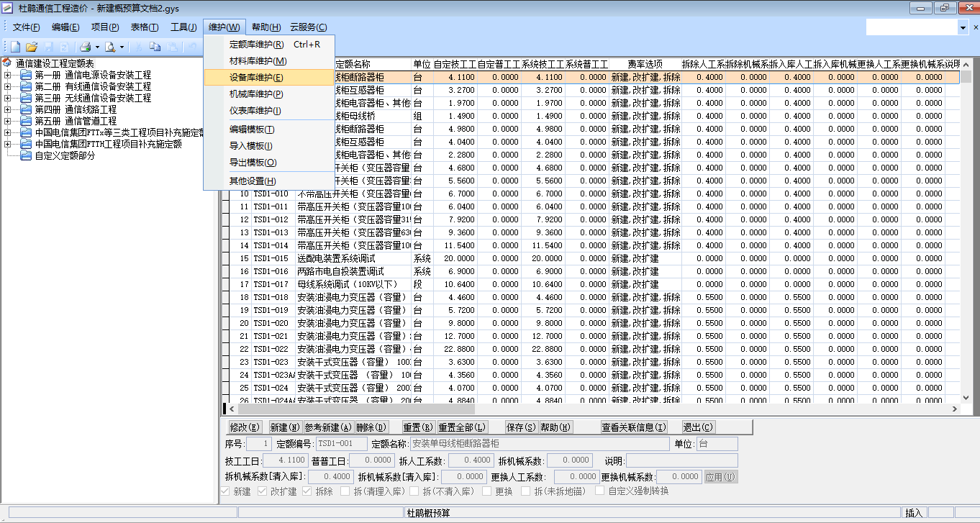Open the print button's dropdown arrow
Viewport: 980px width, 523px height.
(97, 47)
